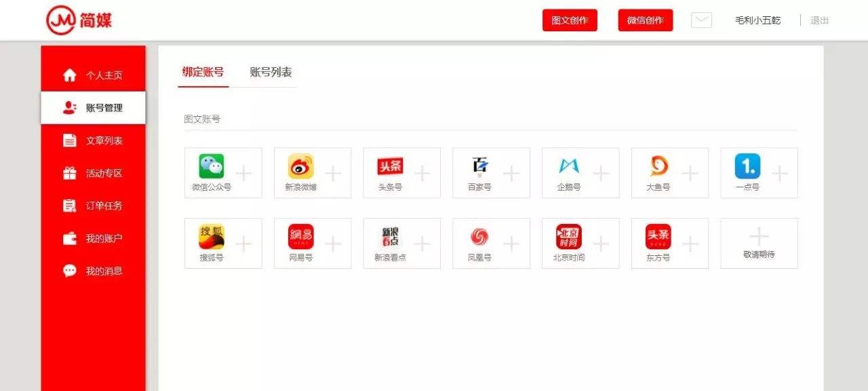
Task: Click the document icon beside 文章列表
Action: coord(70,141)
